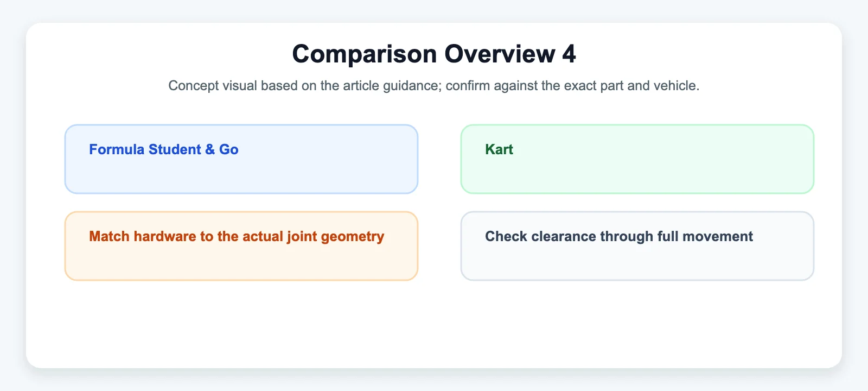Click the "Kart" label text
Image resolution: width=868 pixels, height=391 pixels.
click(x=499, y=149)
